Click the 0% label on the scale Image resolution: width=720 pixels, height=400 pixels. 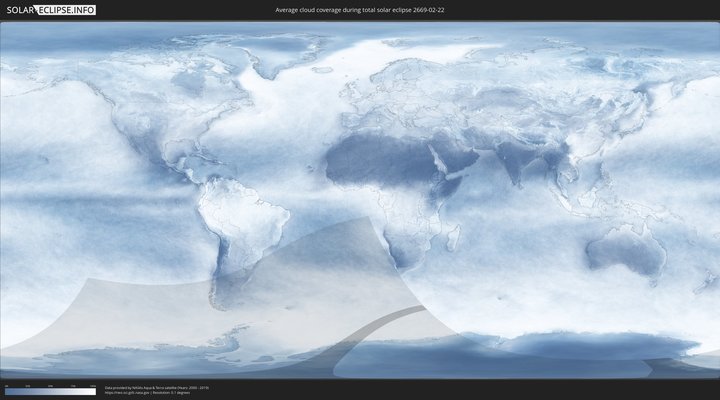point(6,386)
